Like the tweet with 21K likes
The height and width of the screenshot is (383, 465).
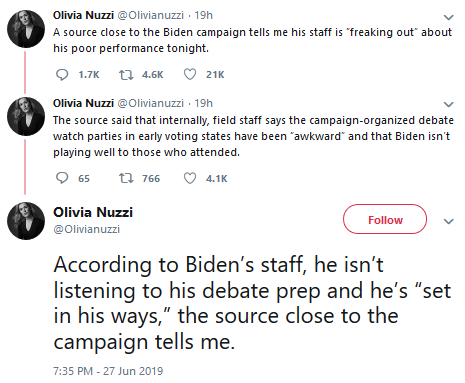(190, 74)
